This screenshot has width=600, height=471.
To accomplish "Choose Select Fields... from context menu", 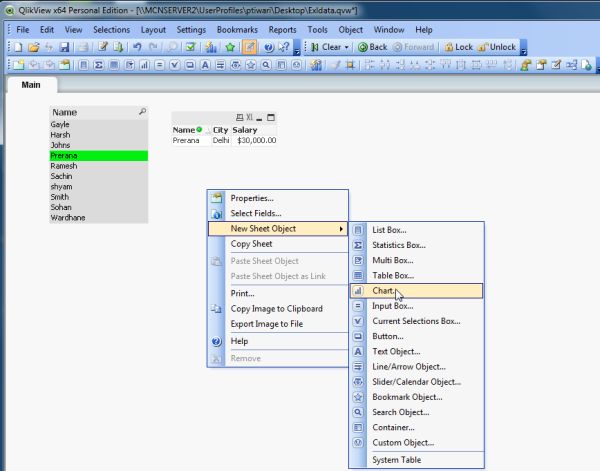I will [278, 213].
